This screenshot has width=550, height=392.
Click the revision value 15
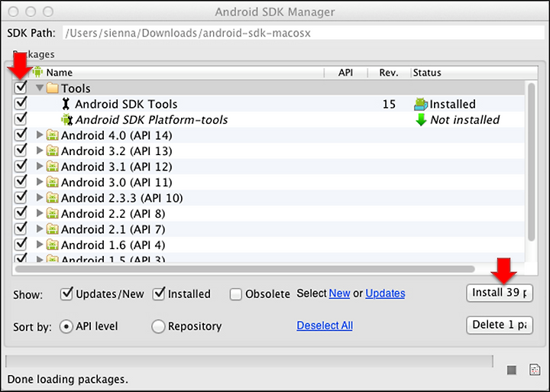pyautogui.click(x=389, y=104)
